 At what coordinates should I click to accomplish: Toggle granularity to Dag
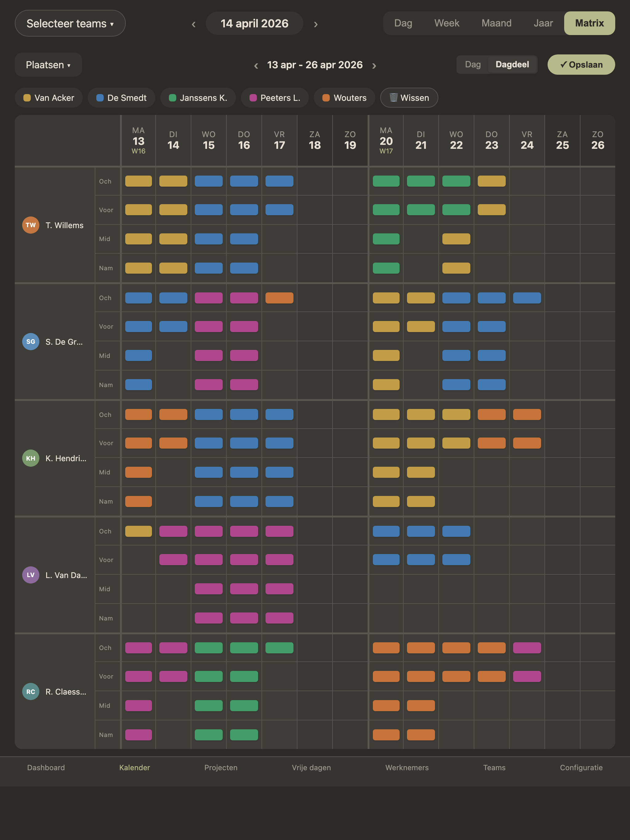(473, 65)
